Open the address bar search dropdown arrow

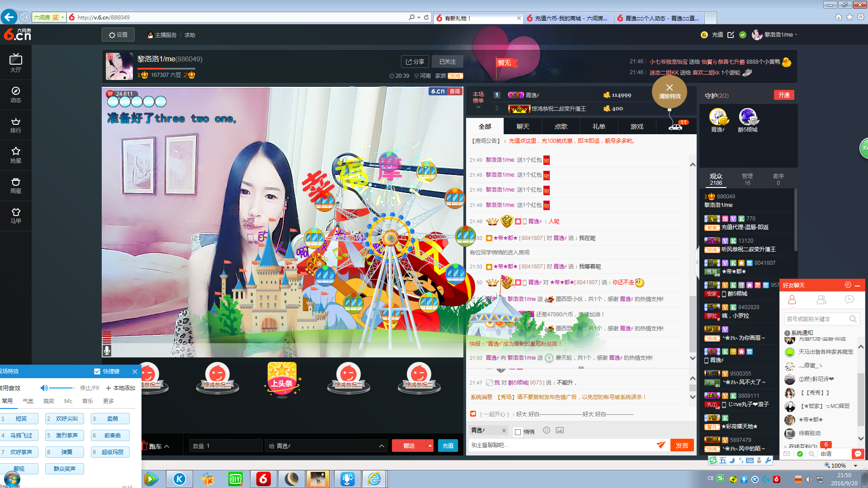(419, 17)
